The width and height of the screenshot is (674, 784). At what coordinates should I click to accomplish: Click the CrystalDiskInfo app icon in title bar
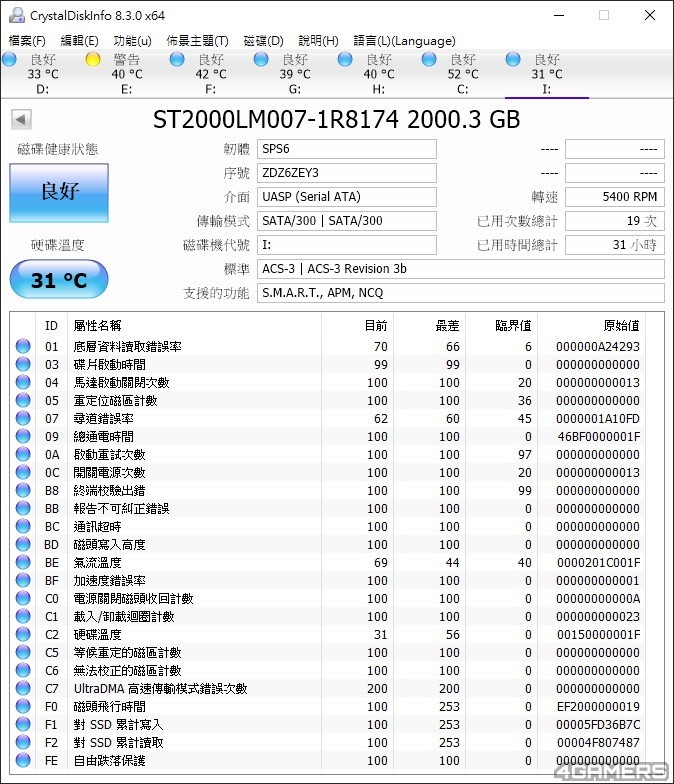[16, 16]
